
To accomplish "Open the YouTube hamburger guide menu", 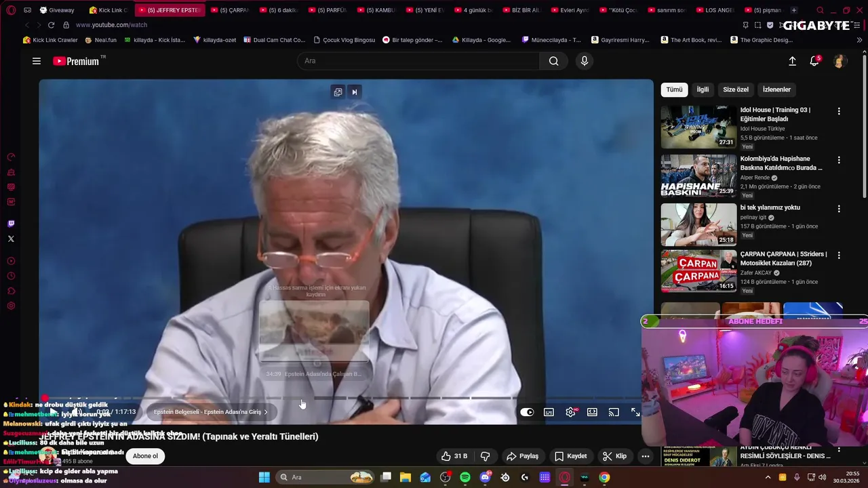I will click(37, 61).
